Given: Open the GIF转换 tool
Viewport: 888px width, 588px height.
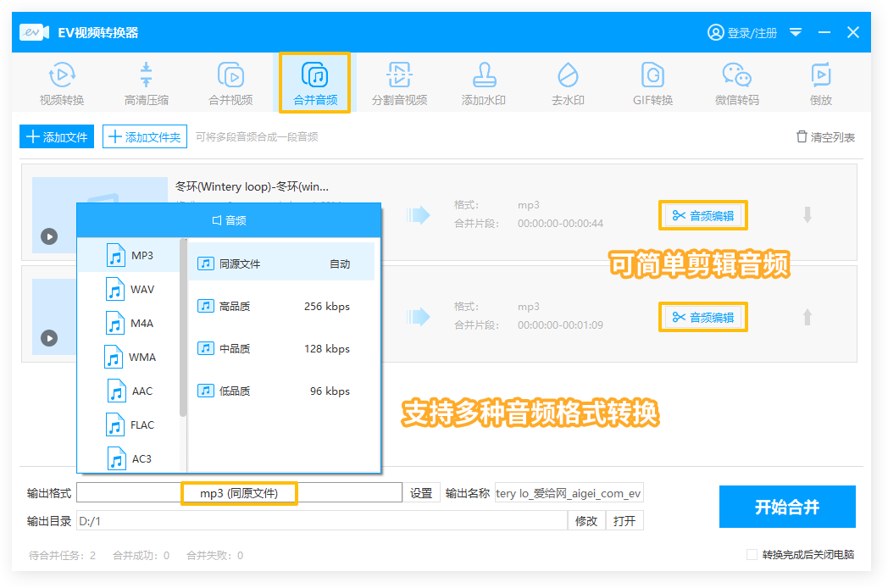Looking at the screenshot, I should pos(652,84).
